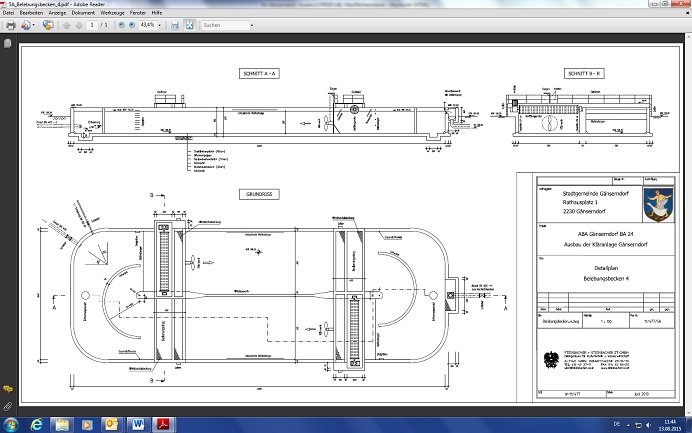Image resolution: width=692 pixels, height=433 pixels.
Task: Click the Gänserndorf goose coat of arms
Action: (x=658, y=204)
